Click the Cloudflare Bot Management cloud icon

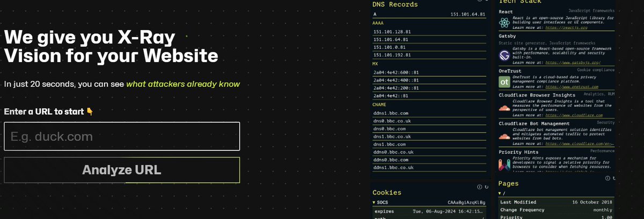click(x=504, y=137)
